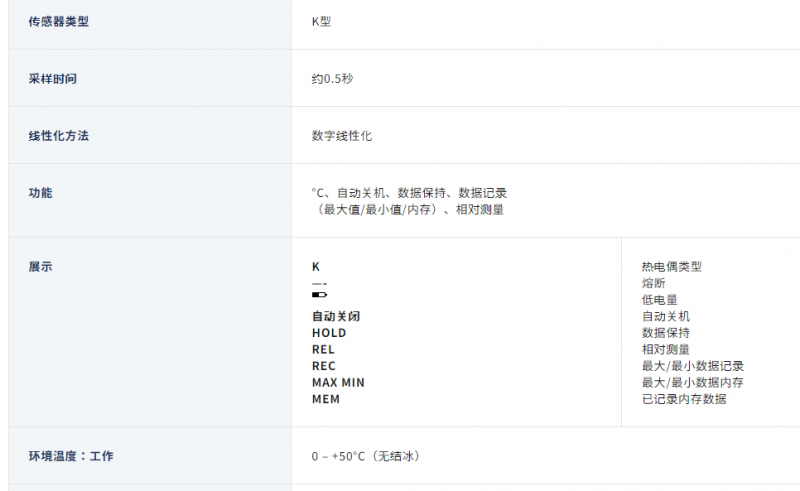Click the low battery icon
Screen dimensions: 800x491
[x=319, y=294]
